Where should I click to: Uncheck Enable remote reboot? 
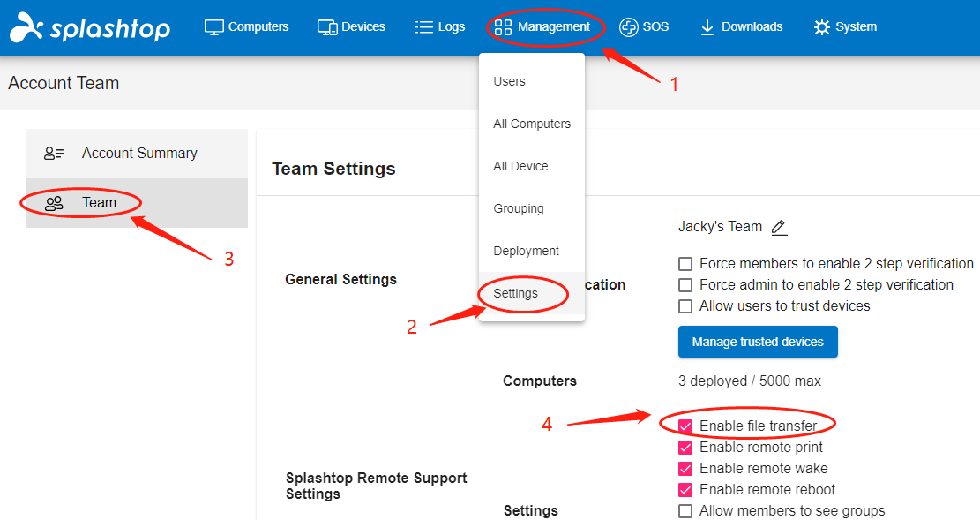click(685, 490)
